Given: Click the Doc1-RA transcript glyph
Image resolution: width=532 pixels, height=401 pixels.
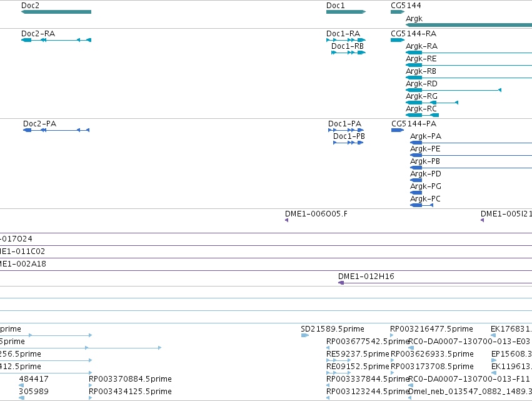Looking at the screenshot, I should tap(346, 40).
